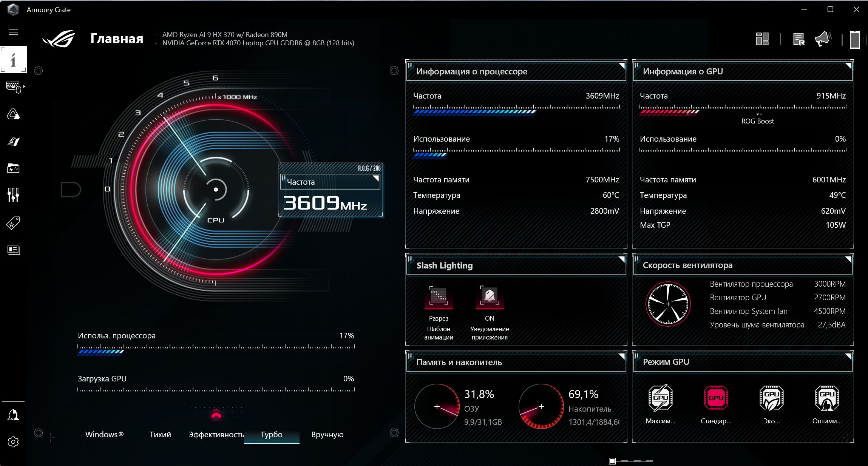
Task: Click the Скорость вентилятора panel header
Action: pos(743,265)
